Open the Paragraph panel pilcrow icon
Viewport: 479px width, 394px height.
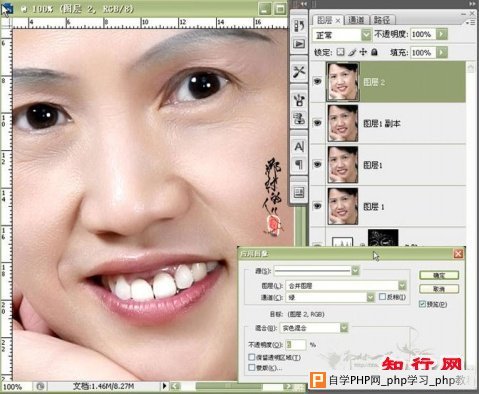[299, 164]
